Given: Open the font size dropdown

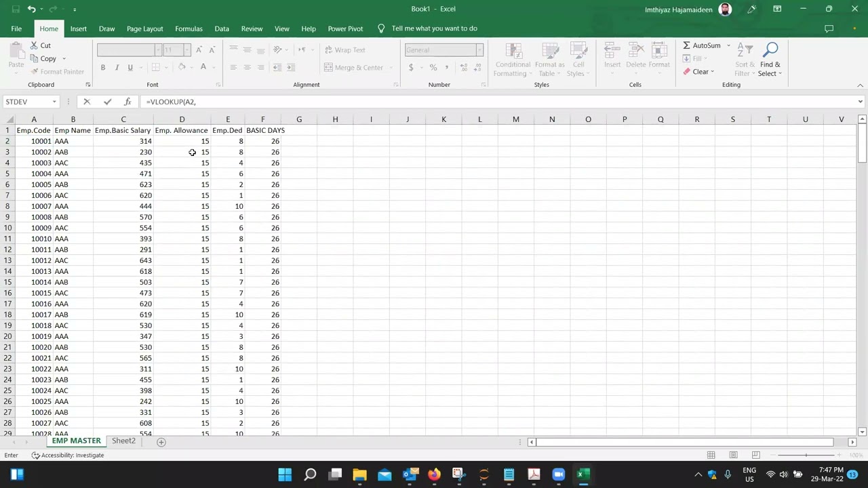Looking at the screenshot, I should 187,49.
